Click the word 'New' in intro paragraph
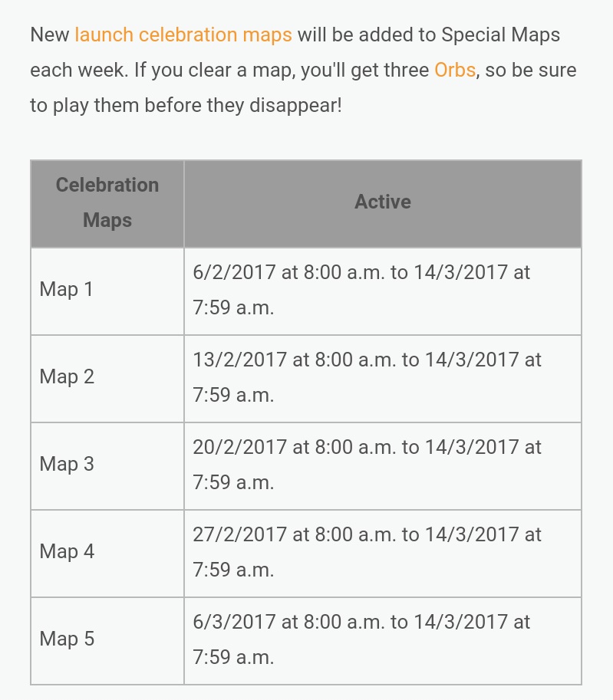The image size is (613, 700). pos(50,35)
